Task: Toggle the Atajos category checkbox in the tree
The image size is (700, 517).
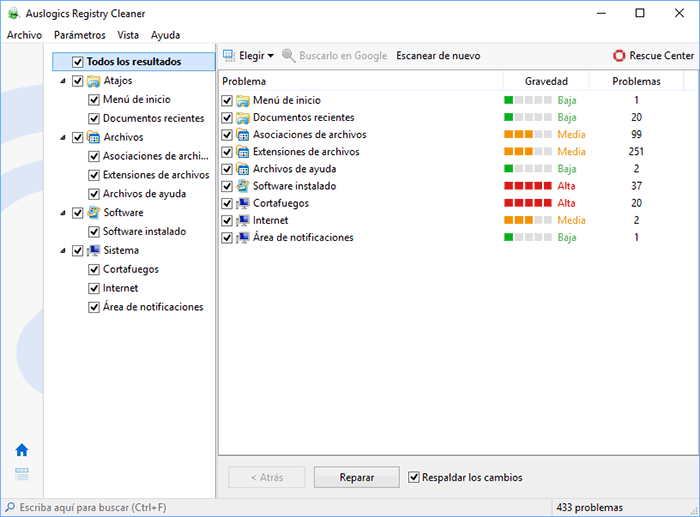Action: pos(78,81)
